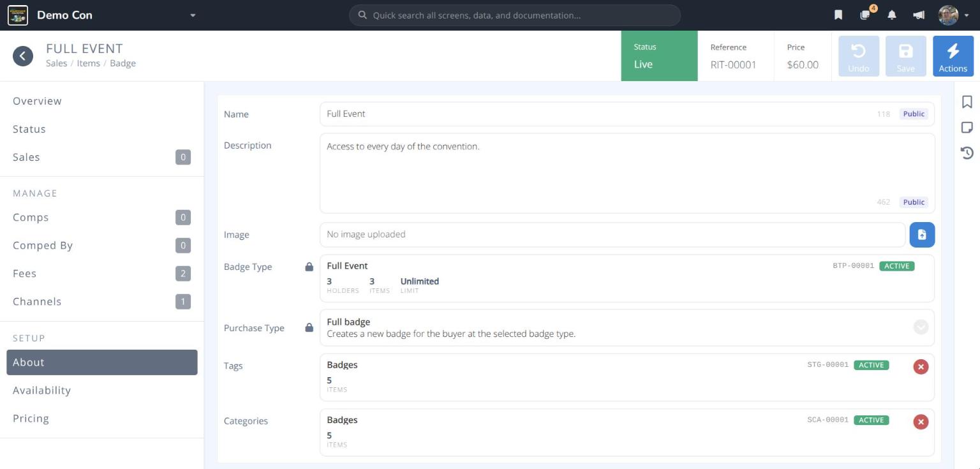Click the Badge breadcrumb link
Image resolution: width=980 pixels, height=469 pixels.
pos(122,63)
